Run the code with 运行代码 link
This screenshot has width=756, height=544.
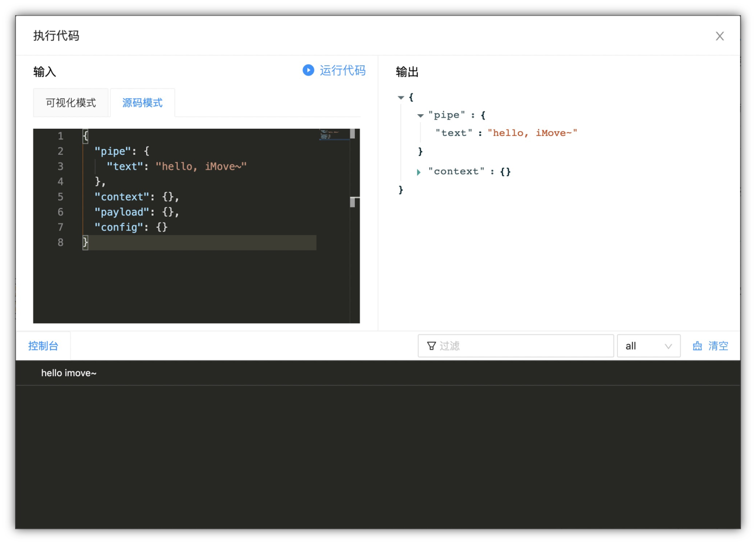[342, 70]
